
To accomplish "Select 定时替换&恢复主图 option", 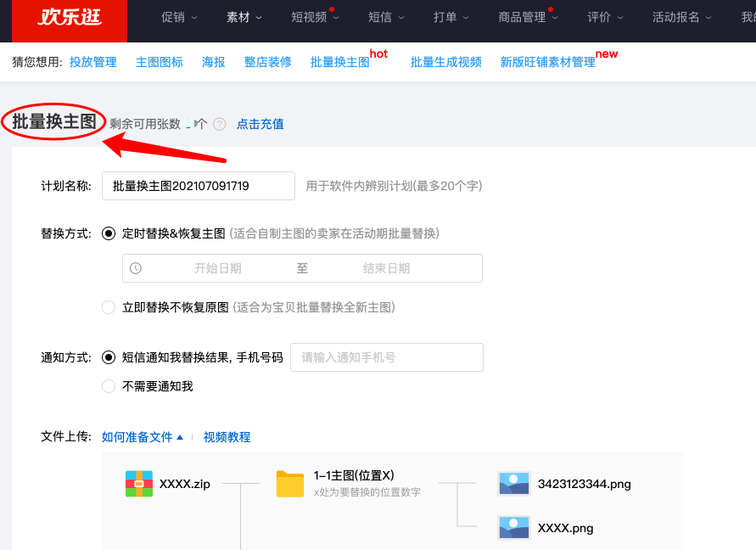I will 109,233.
